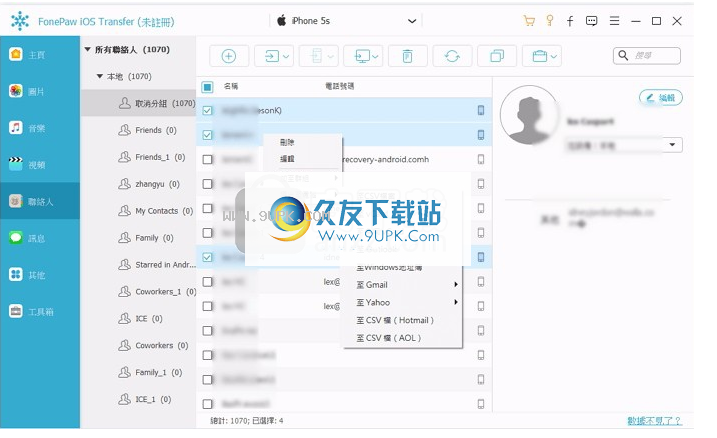Open the import button dropdown arrow
The image size is (717, 438).
click(286, 57)
